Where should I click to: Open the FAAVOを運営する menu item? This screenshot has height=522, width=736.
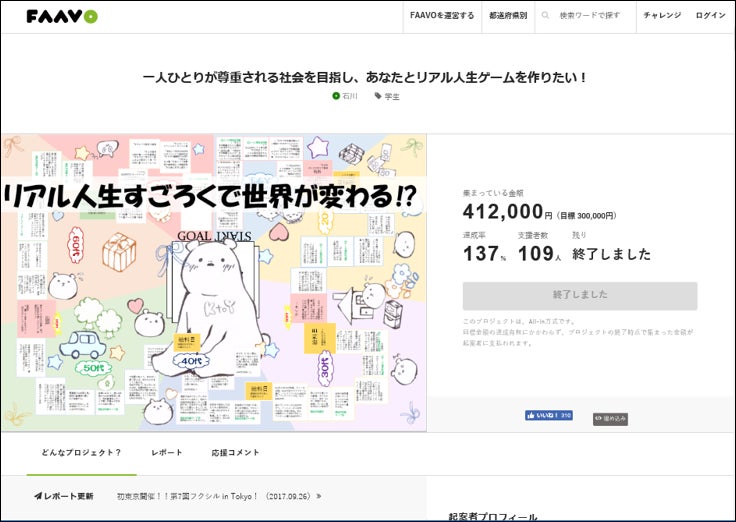point(442,16)
